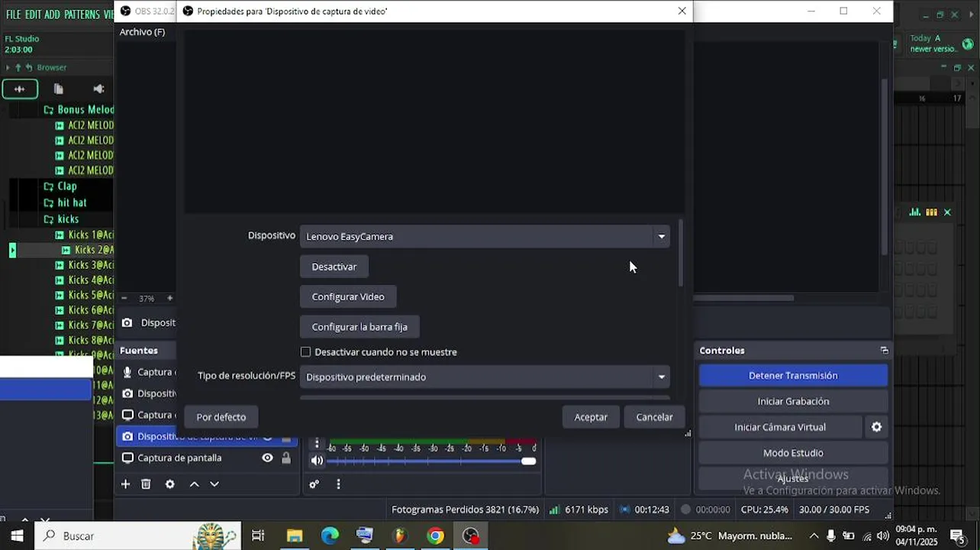Image resolution: width=980 pixels, height=550 pixels.
Task: Undock the Controles panel icon
Action: click(884, 351)
